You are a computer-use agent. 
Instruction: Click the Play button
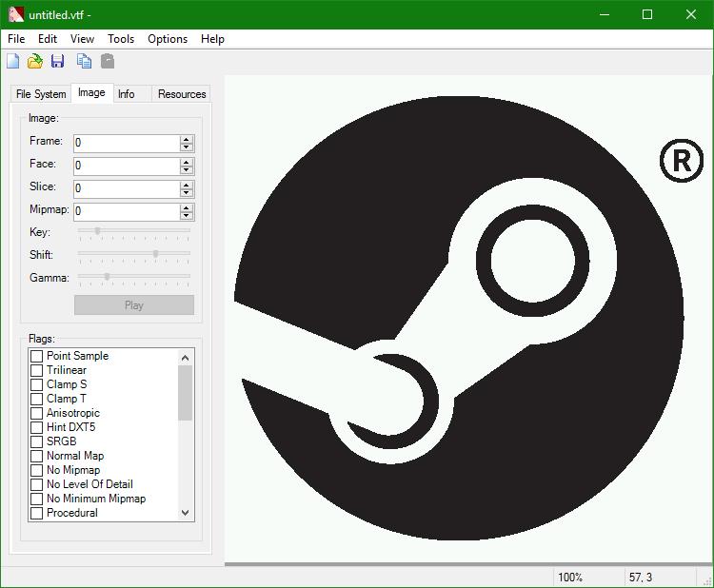coord(134,304)
